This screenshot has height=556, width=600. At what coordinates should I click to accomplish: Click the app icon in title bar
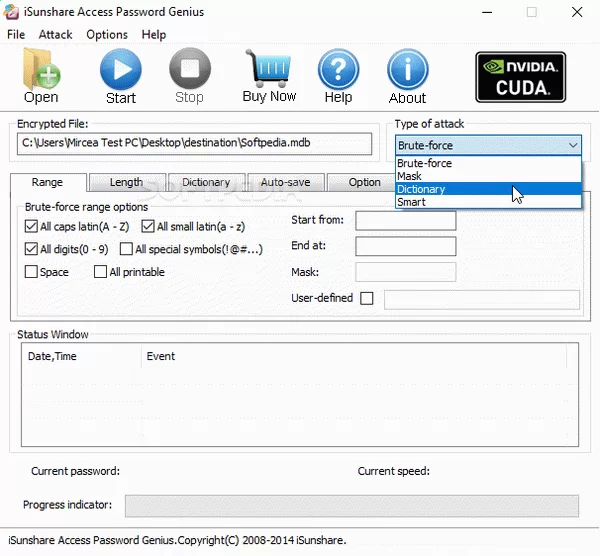click(11, 12)
